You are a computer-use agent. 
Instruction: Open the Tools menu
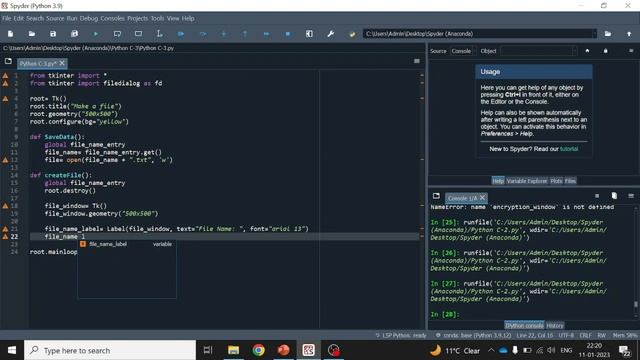[157, 18]
